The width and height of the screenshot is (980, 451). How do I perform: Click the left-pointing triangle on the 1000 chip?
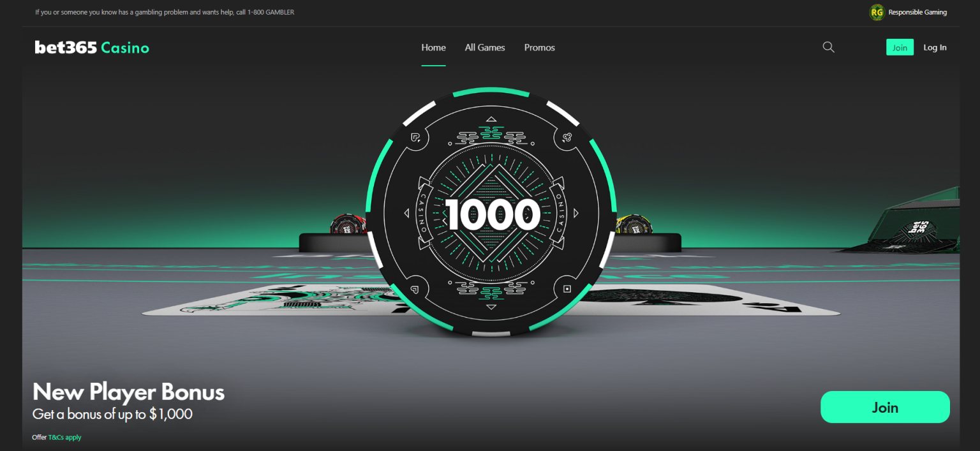point(406,213)
